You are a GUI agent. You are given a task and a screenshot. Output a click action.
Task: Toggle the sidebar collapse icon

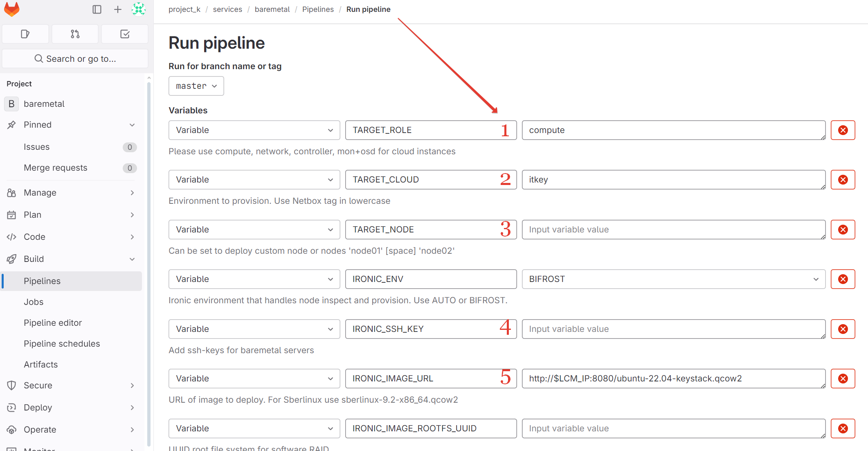click(97, 9)
